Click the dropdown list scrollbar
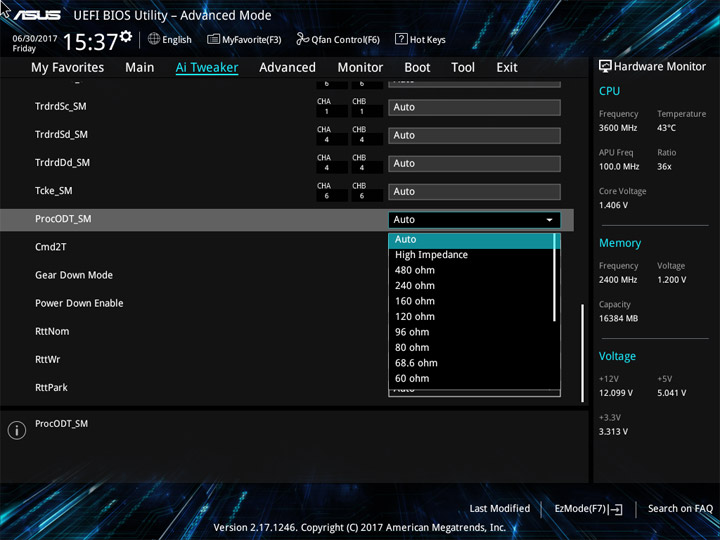This screenshot has width=720, height=540. (555, 278)
